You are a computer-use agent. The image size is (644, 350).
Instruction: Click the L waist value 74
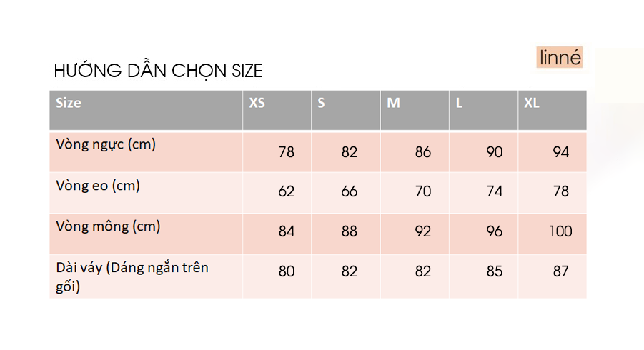(x=495, y=191)
